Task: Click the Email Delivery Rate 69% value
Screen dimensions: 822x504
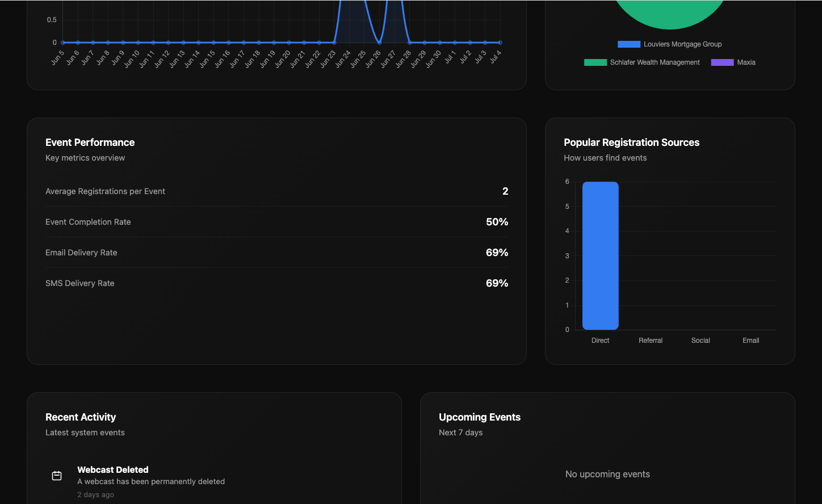Action: pos(497,252)
